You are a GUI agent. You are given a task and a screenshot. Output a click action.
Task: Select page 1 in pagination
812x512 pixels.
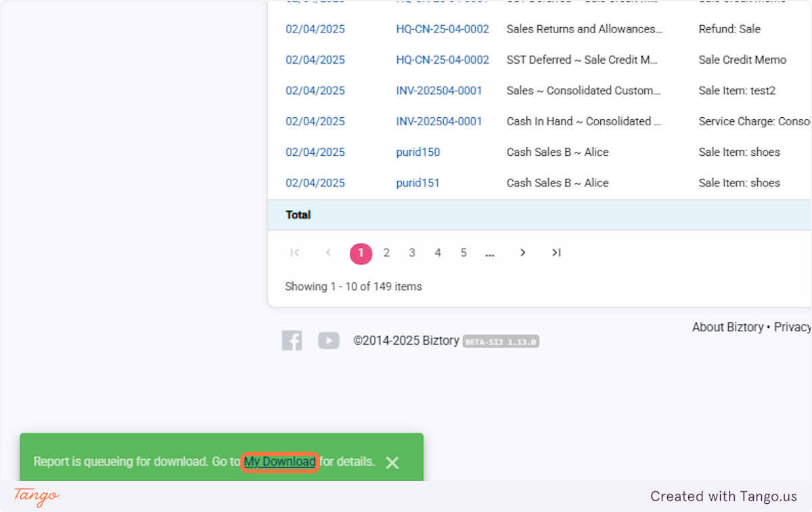point(361,253)
